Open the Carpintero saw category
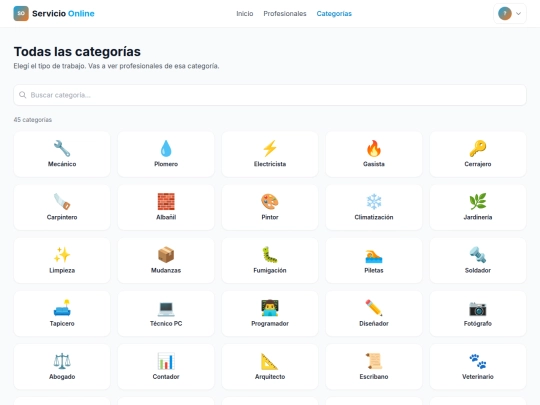The image size is (540, 405). click(x=62, y=207)
